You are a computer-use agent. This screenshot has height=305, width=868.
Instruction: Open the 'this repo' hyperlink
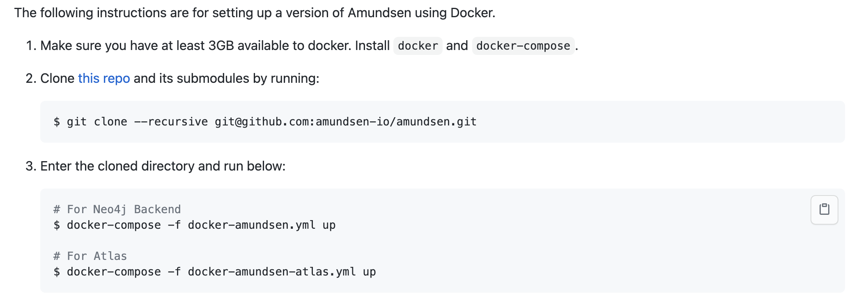(104, 78)
